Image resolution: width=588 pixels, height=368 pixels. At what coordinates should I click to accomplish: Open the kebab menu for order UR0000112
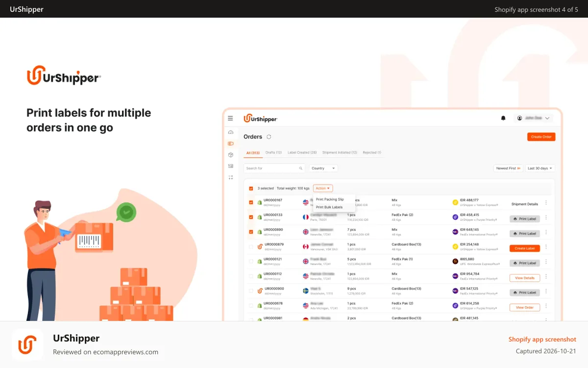point(546,277)
